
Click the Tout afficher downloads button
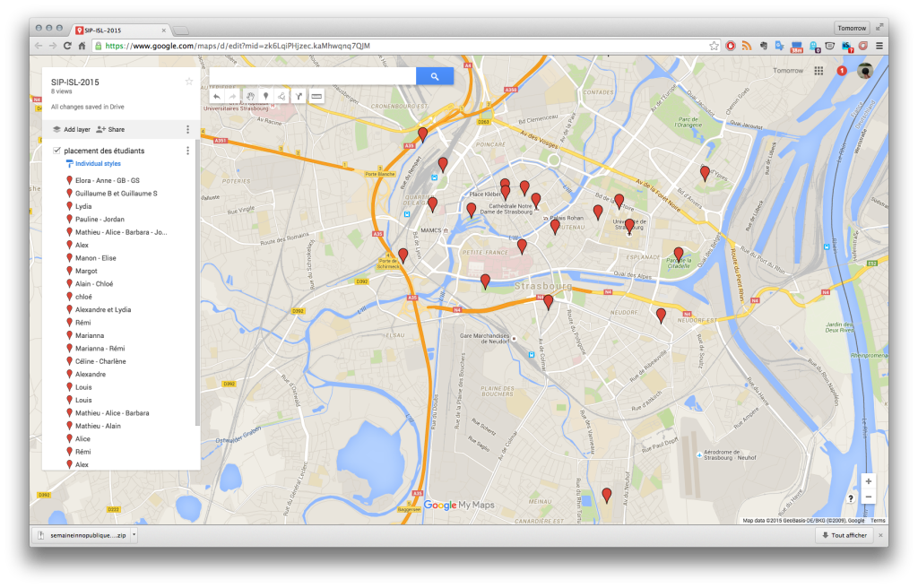(x=843, y=535)
